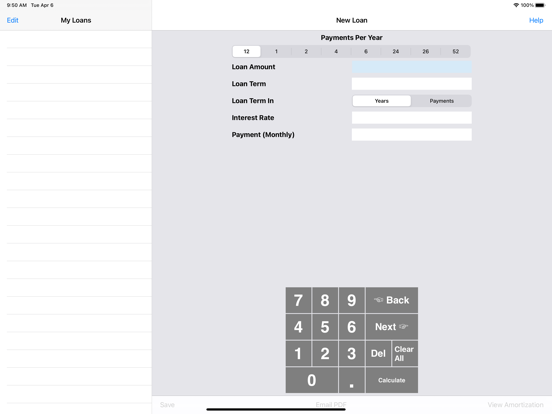Viewport: 552px width, 414px height.
Task: Select 2 payments per year
Action: coord(306,51)
